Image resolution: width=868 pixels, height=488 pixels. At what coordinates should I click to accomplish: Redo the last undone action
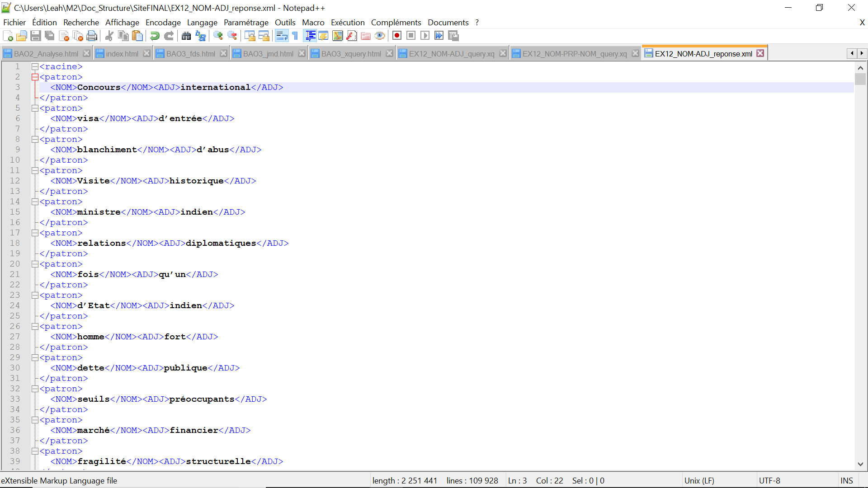coord(169,36)
